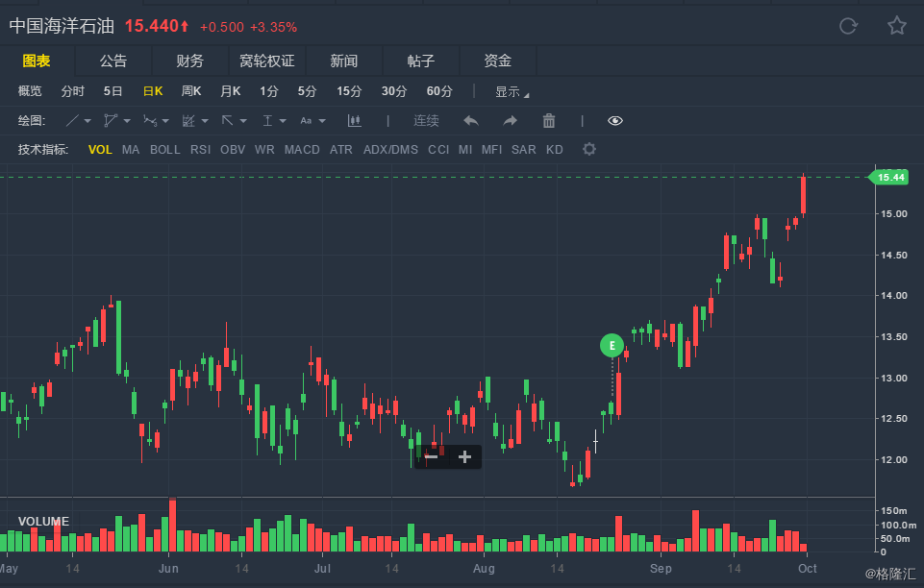Switch to the 图表 chart tab
924x588 pixels.
pos(37,61)
